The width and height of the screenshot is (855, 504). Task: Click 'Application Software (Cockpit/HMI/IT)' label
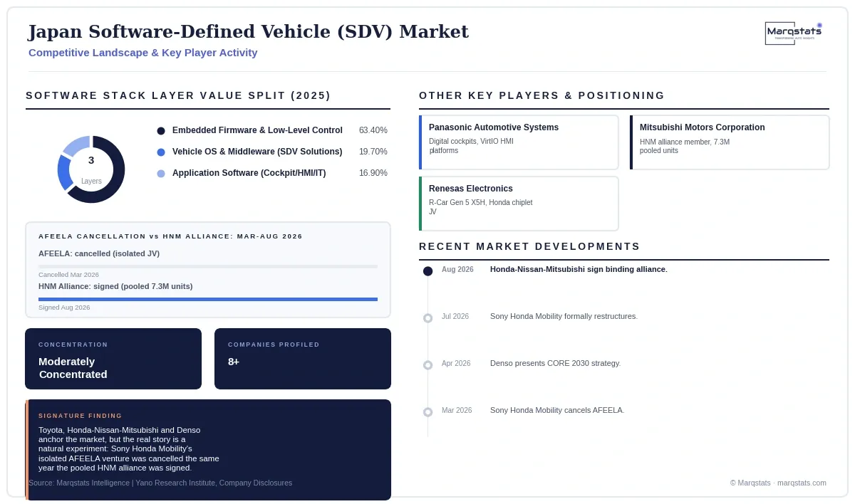tap(249, 174)
